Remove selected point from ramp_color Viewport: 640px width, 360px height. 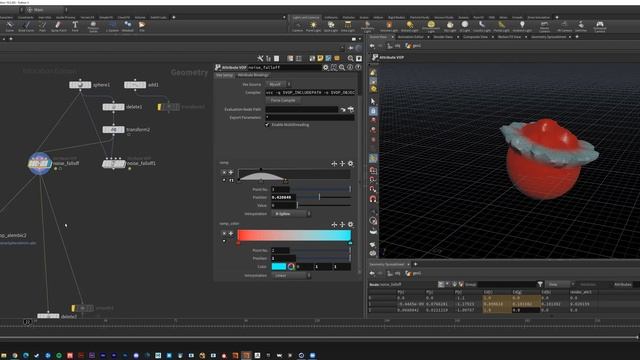tap(224, 233)
